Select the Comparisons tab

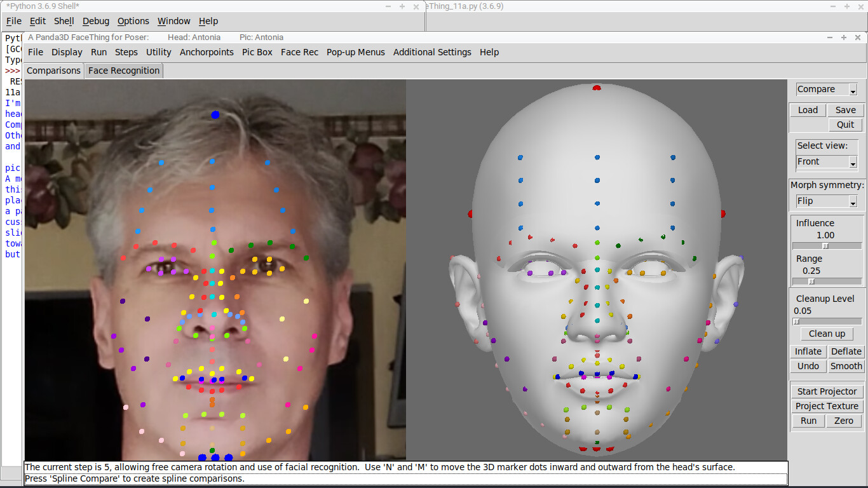[x=53, y=71]
